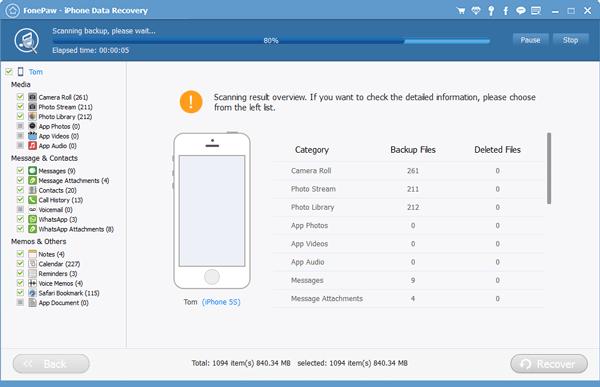Click the Deleted Files column header
The height and width of the screenshot is (387, 600).
click(497, 150)
